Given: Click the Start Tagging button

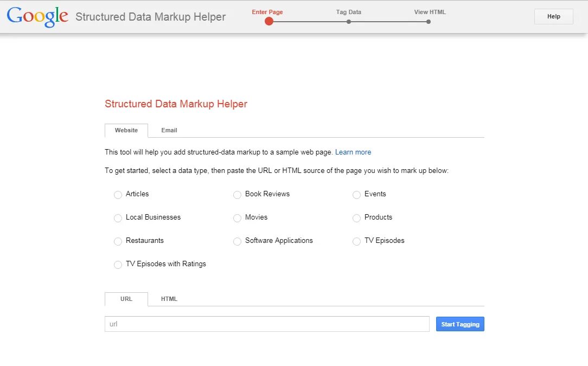Looking at the screenshot, I should pyautogui.click(x=460, y=324).
